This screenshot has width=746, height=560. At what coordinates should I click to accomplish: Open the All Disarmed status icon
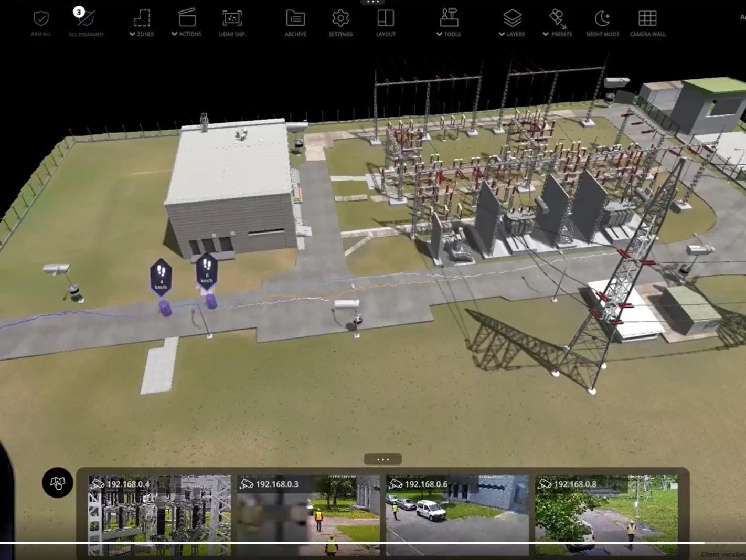coord(86,19)
